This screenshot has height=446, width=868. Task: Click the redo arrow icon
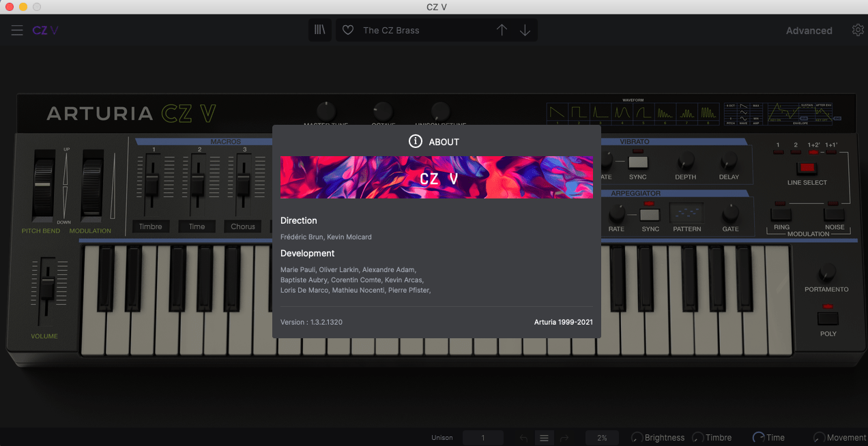point(564,437)
